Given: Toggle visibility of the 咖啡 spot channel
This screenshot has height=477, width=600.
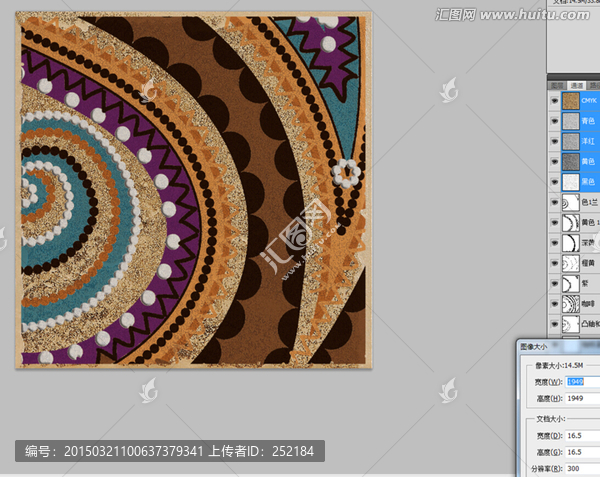Looking at the screenshot, I should pyautogui.click(x=554, y=304).
